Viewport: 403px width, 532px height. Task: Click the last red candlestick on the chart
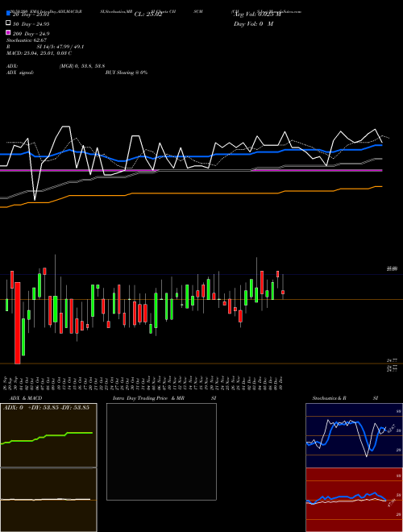pyautogui.click(x=283, y=292)
